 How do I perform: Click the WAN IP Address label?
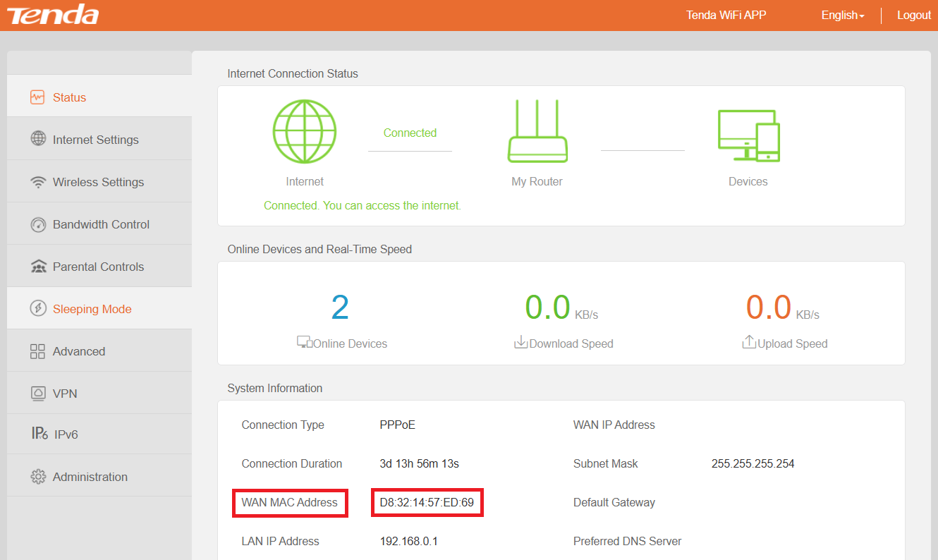614,425
